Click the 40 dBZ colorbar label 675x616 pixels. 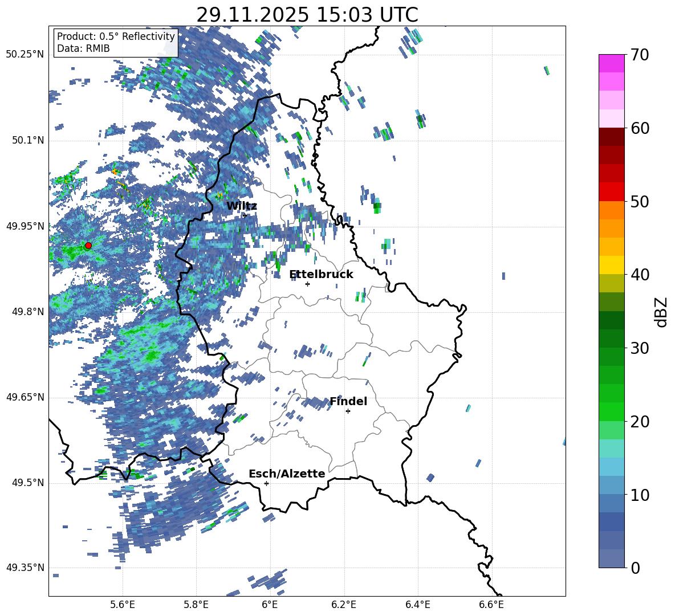click(x=639, y=275)
